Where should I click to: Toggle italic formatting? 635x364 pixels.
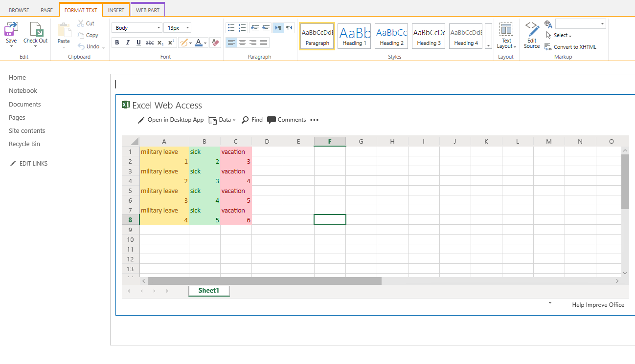point(128,43)
